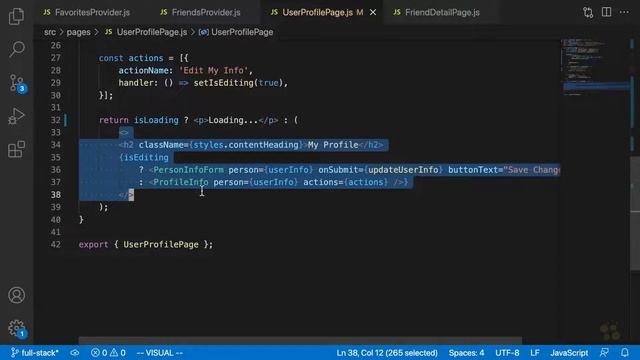This screenshot has width=640, height=360.
Task: Click the -- VISUAL -- mode indicator
Action: point(160,353)
